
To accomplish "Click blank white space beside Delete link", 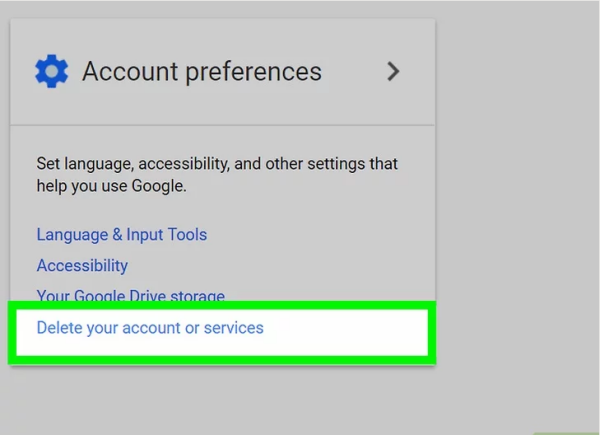I will [x=344, y=332].
